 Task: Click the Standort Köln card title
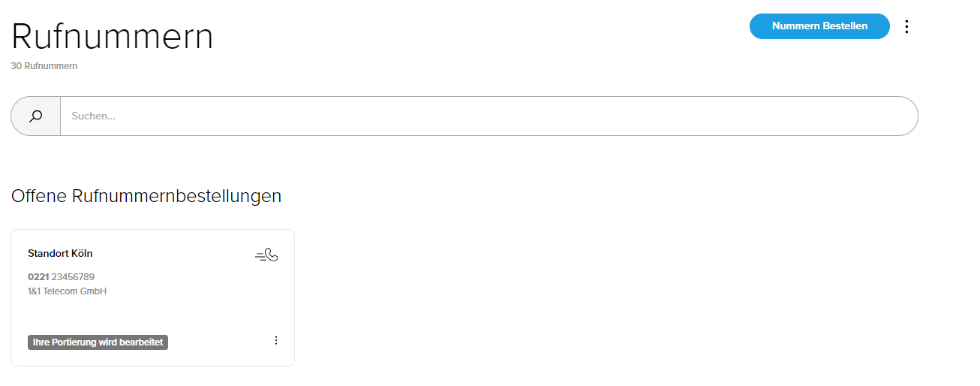pyautogui.click(x=60, y=253)
